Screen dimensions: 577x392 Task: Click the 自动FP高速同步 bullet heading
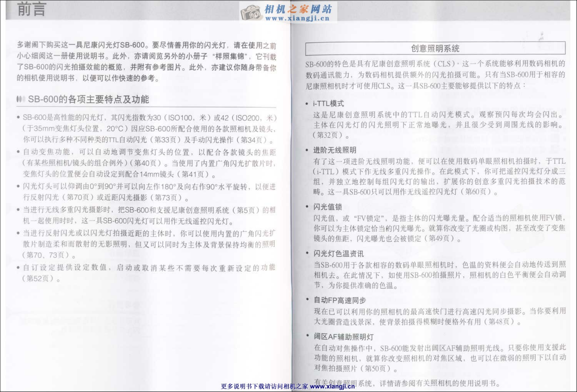(x=340, y=300)
